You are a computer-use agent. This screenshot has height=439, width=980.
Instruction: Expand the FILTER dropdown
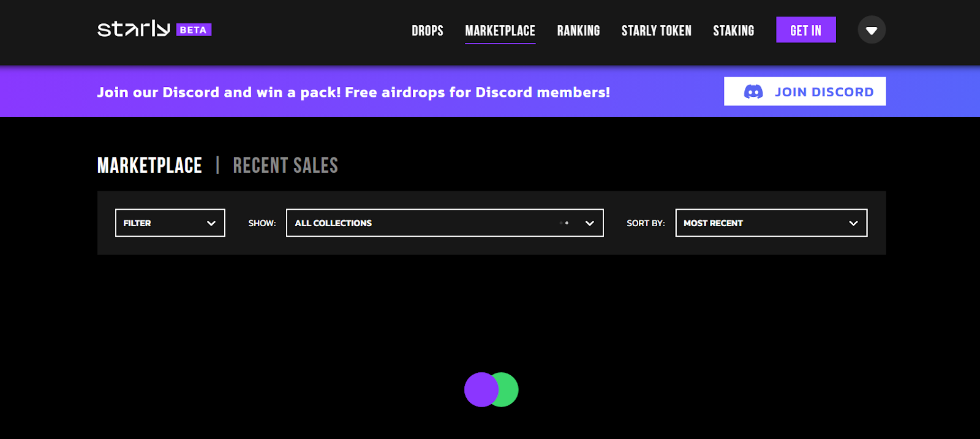tap(170, 223)
